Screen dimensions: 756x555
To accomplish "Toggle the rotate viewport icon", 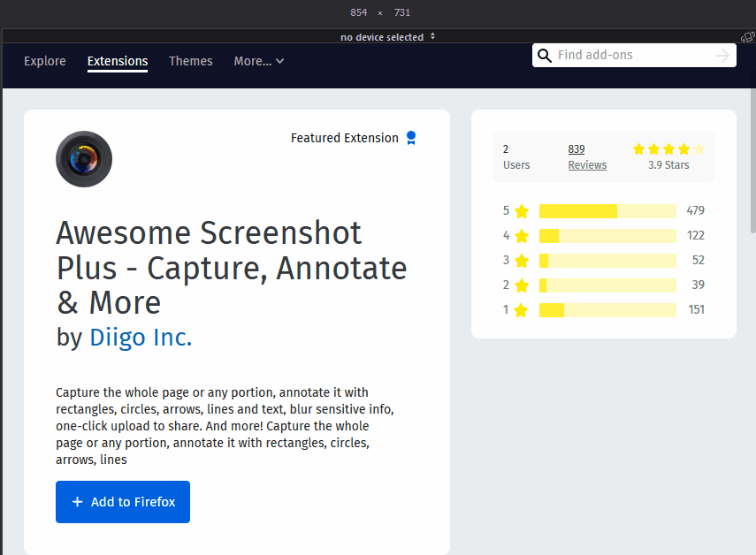I will coord(748,37).
